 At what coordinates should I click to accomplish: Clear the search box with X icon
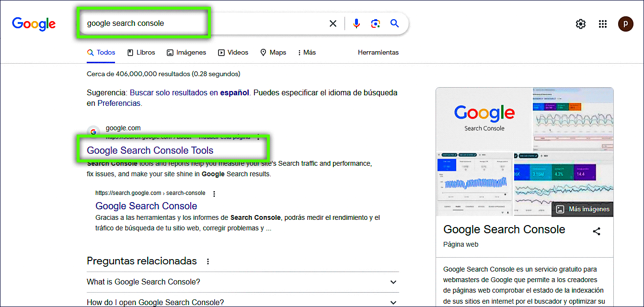333,23
